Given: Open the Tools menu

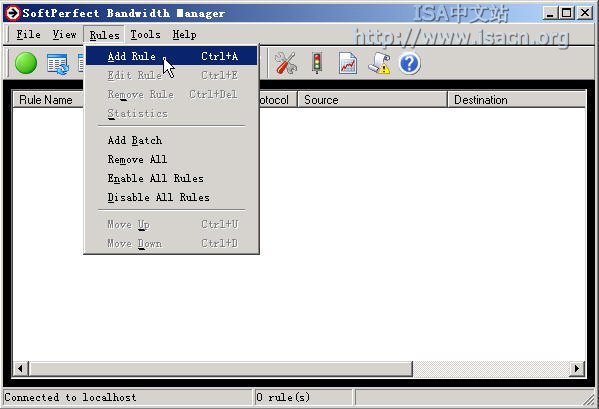Looking at the screenshot, I should click(x=145, y=35).
